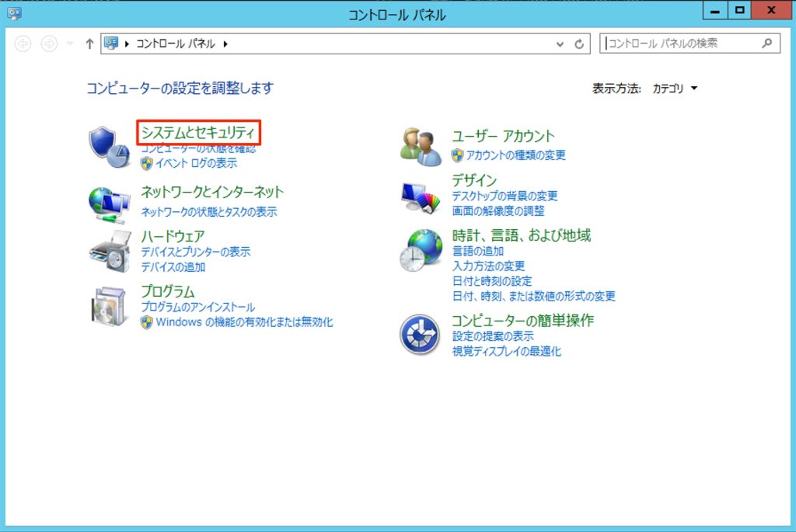Viewport: 796px width, 532px height.
Task: Click the Network and Internet globe icon
Action: (109, 205)
